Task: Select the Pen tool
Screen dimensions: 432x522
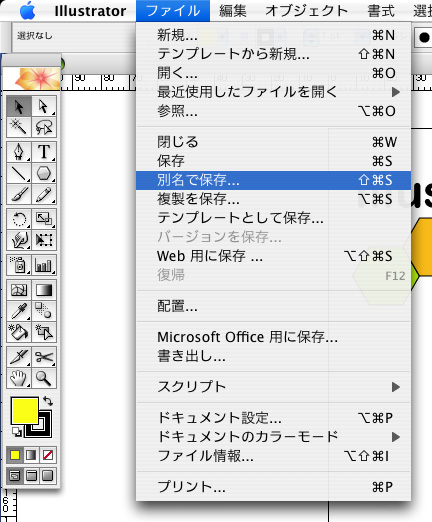Action: click(19, 152)
